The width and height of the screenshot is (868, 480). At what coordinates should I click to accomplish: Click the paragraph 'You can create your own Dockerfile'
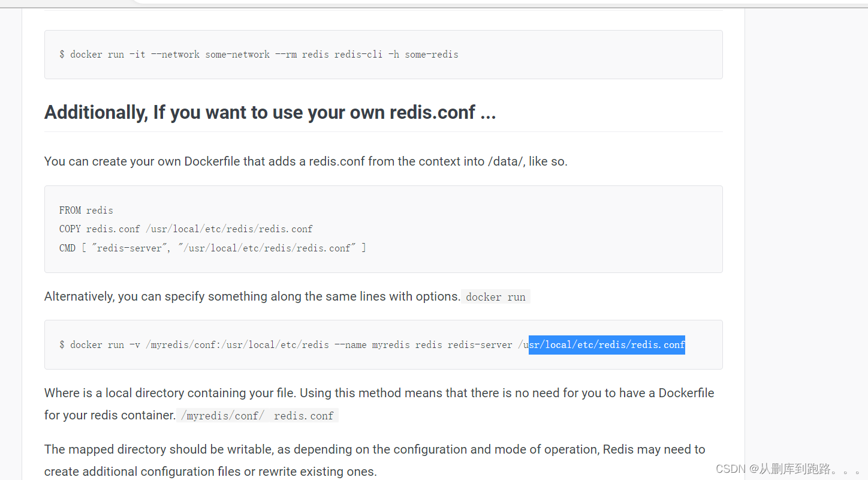(306, 161)
